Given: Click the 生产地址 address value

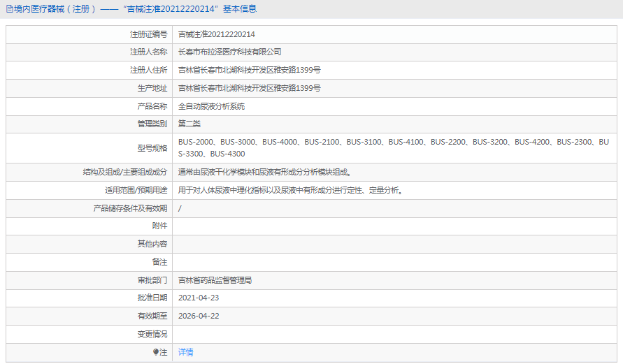Looking at the screenshot, I should (x=249, y=88).
